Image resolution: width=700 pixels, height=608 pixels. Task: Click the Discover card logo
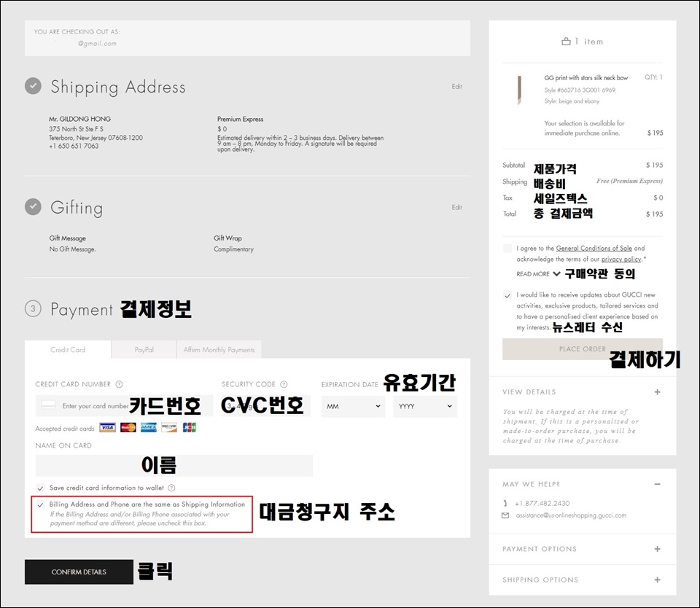(169, 428)
